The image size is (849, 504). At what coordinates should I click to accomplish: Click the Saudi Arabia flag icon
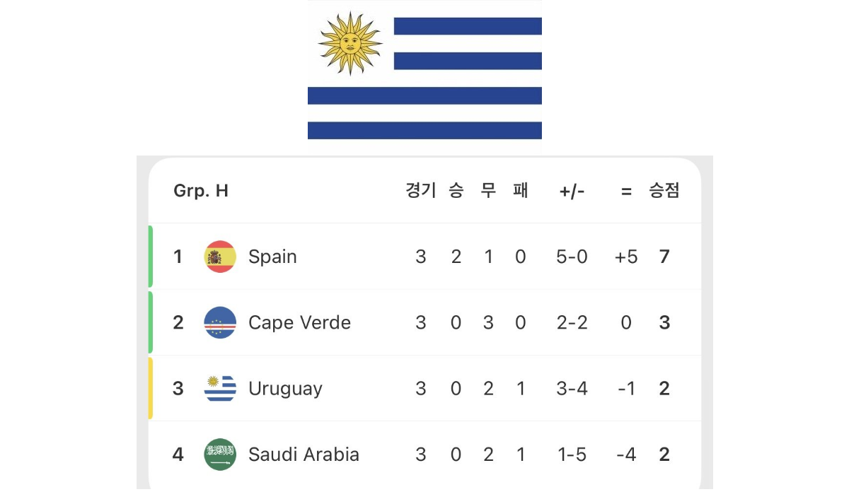coord(220,454)
